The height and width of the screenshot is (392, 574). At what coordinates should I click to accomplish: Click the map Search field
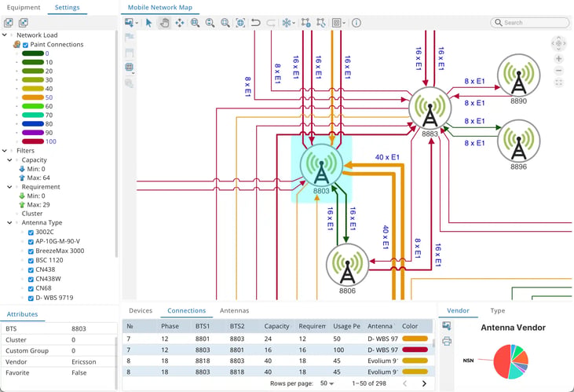coord(530,23)
